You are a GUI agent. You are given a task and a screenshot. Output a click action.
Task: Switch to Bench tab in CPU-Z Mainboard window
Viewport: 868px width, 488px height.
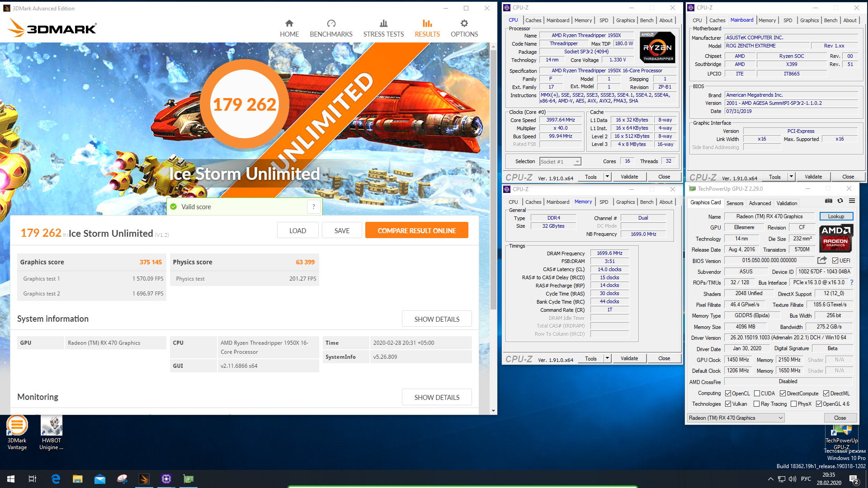click(x=830, y=20)
